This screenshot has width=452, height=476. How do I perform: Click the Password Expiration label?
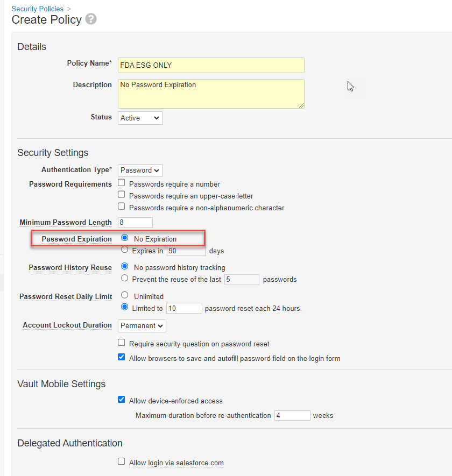tap(76, 239)
